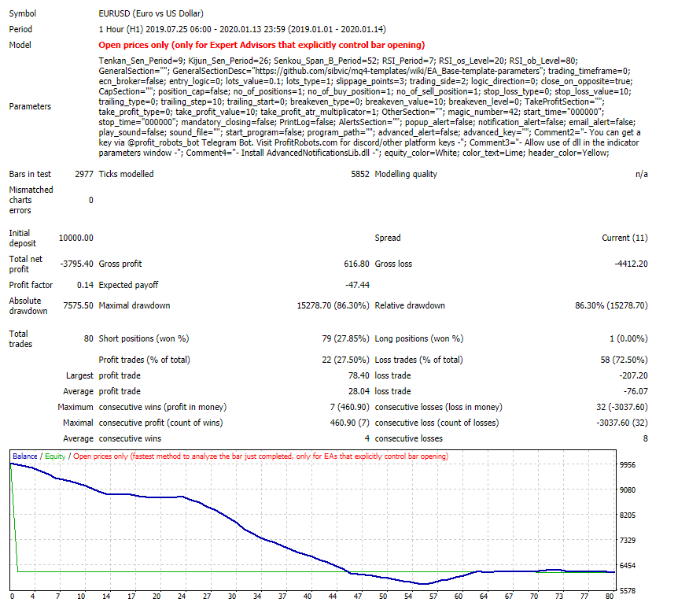This screenshot has height=606, width=700.
Task: Click consecutive loss value '-3037.60 (32)'
Action: click(x=622, y=423)
